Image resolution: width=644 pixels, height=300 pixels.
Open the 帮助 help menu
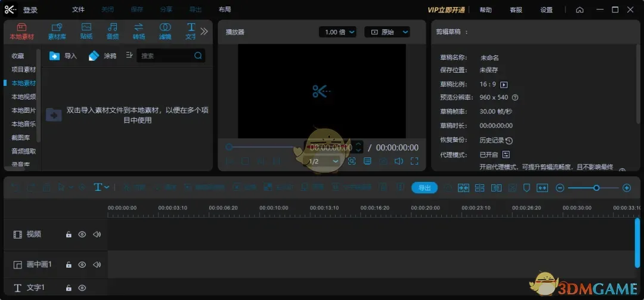click(485, 10)
